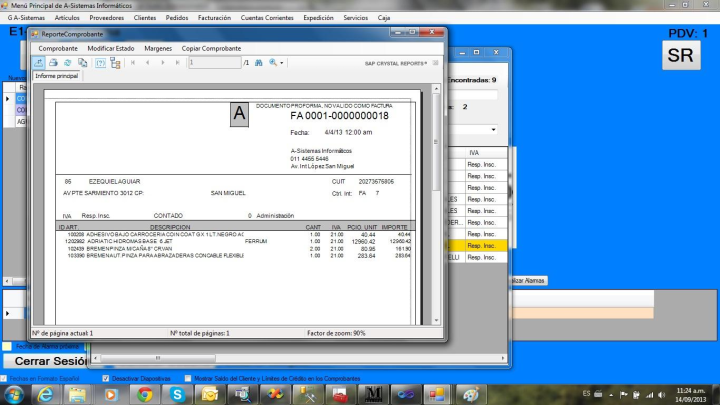This screenshot has height=405, width=720.
Task: Open Google Chrome from the taskbar
Action: coord(144,395)
